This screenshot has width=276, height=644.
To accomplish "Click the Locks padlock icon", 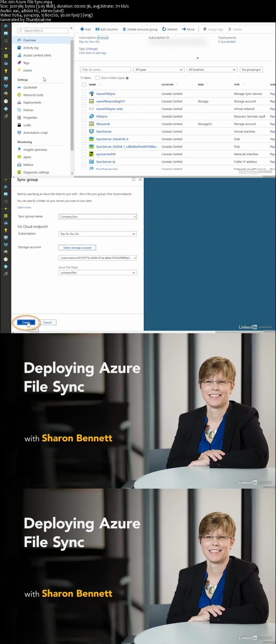I will click(x=19, y=125).
